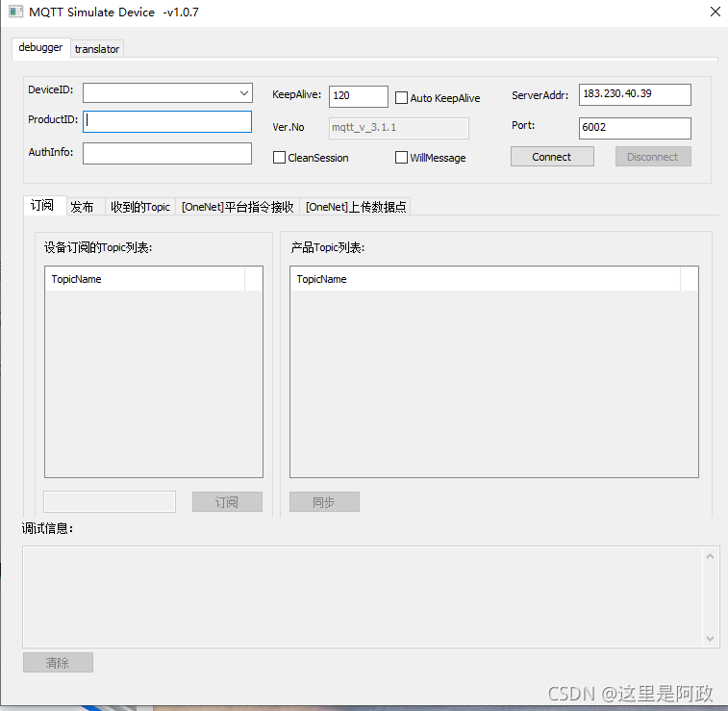Screen dimensions: 728x711
Task: Open the [OneNet]上传数据点 tab
Action: click(356, 207)
